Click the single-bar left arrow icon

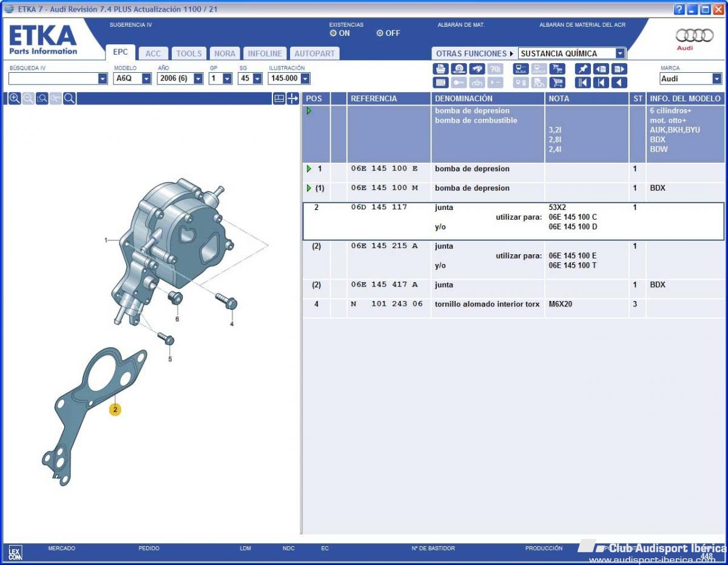tap(601, 83)
